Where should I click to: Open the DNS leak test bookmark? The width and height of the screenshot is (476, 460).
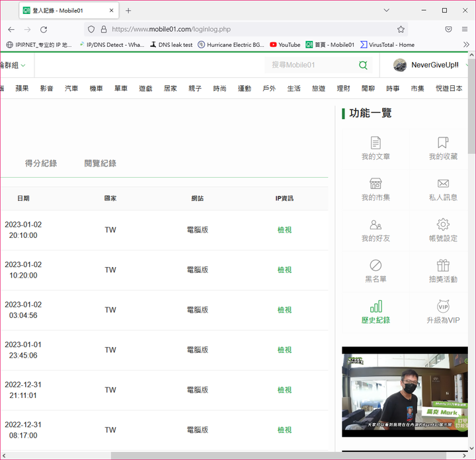pos(171,44)
